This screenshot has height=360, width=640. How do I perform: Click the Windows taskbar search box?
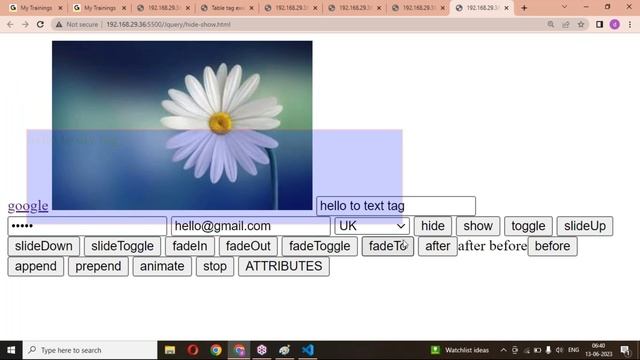pos(90,350)
